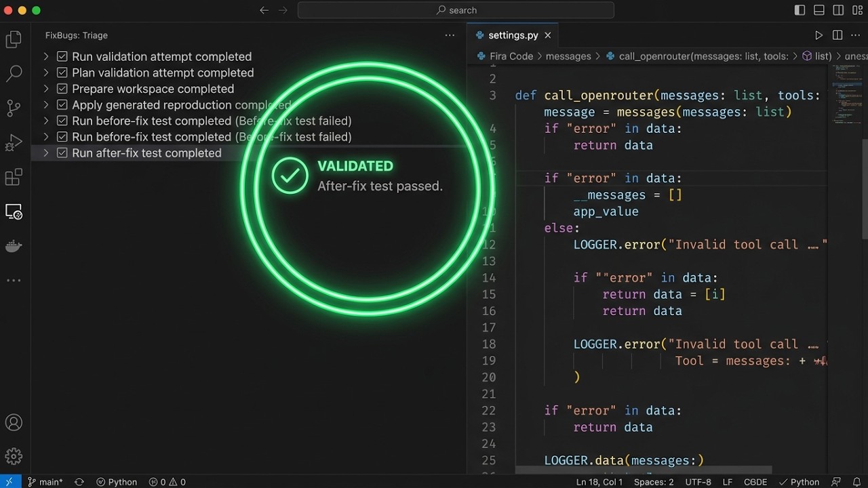The width and height of the screenshot is (868, 488).
Task: Click the 'app_value' code line
Action: 606,211
